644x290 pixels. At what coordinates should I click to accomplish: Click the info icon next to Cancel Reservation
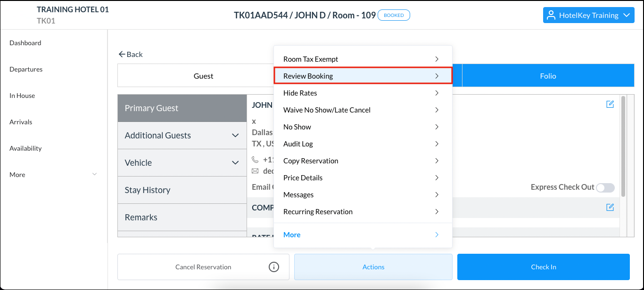[274, 266]
